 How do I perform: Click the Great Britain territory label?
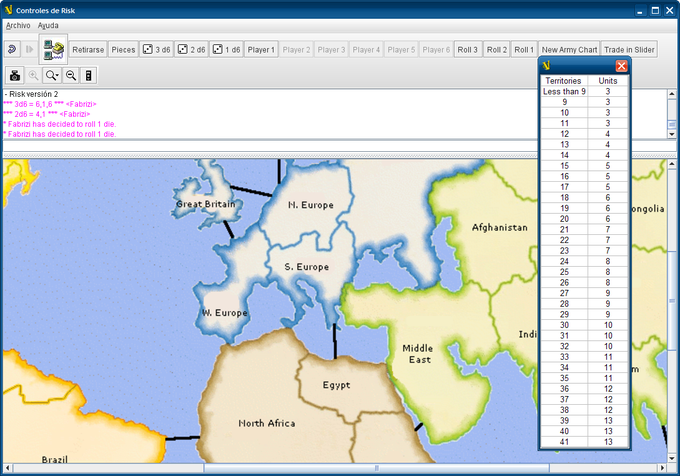click(206, 204)
